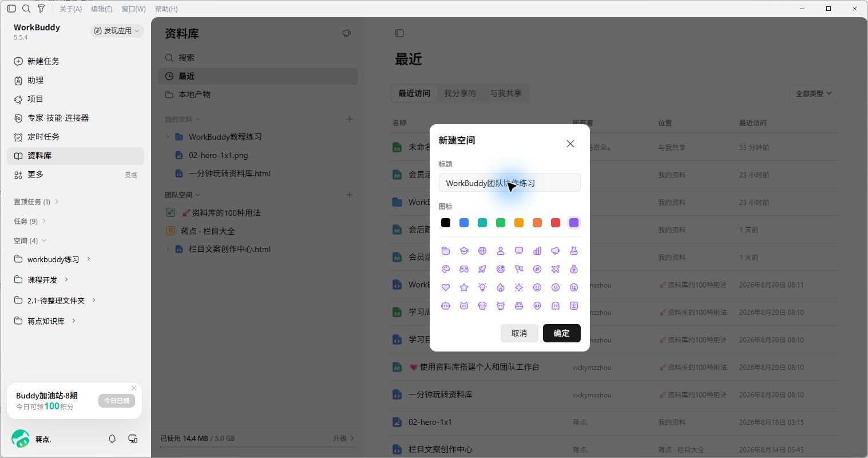868x458 pixels.
Task: Toggle the left sidebar panel icon in title bar
Action: tap(11, 9)
